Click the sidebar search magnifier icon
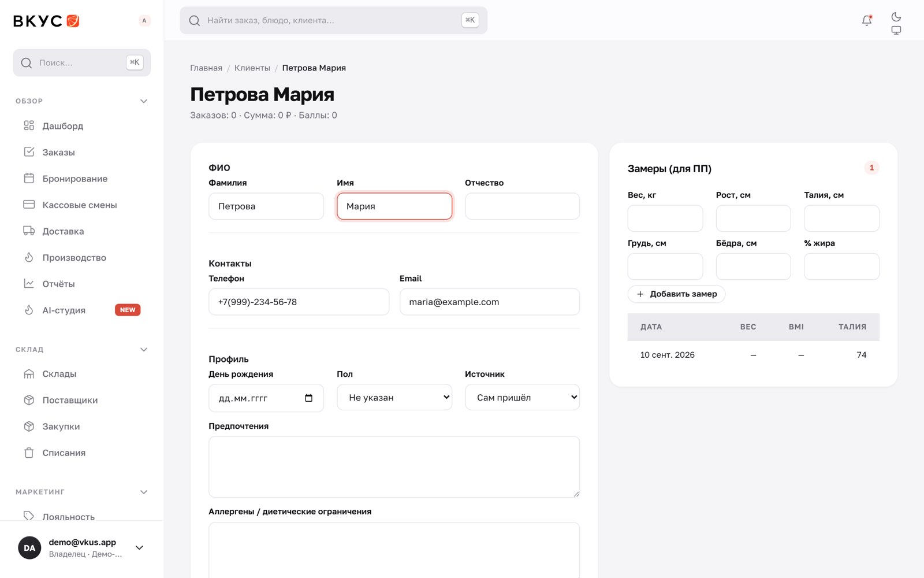924x578 pixels. (x=27, y=63)
